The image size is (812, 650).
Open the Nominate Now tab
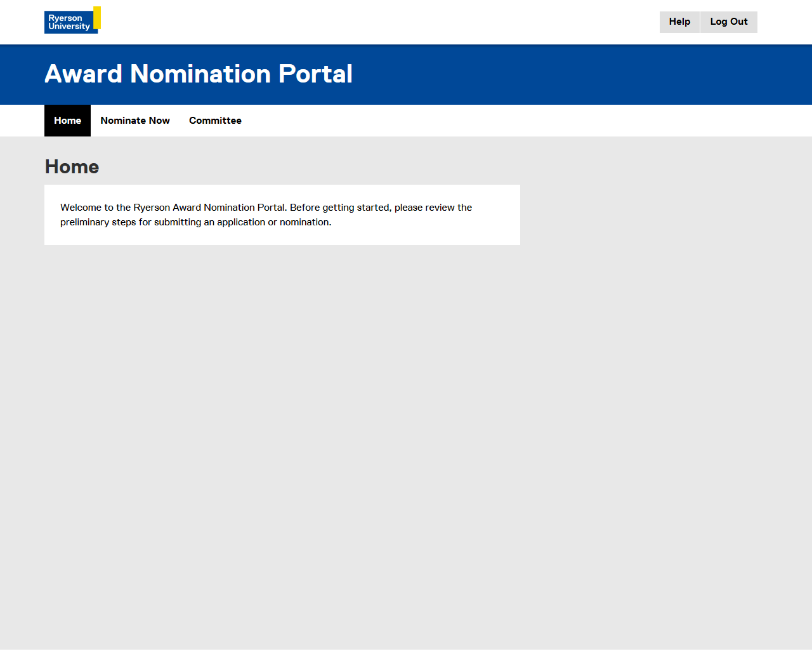tap(135, 121)
